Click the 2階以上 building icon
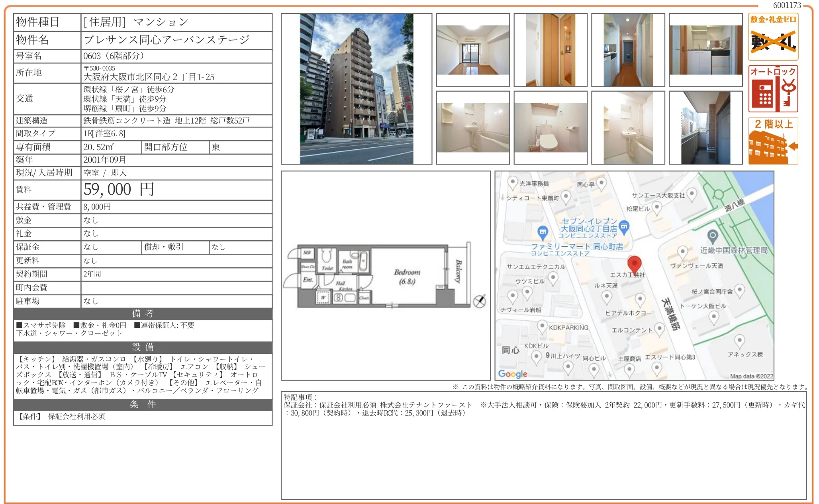 773,141
